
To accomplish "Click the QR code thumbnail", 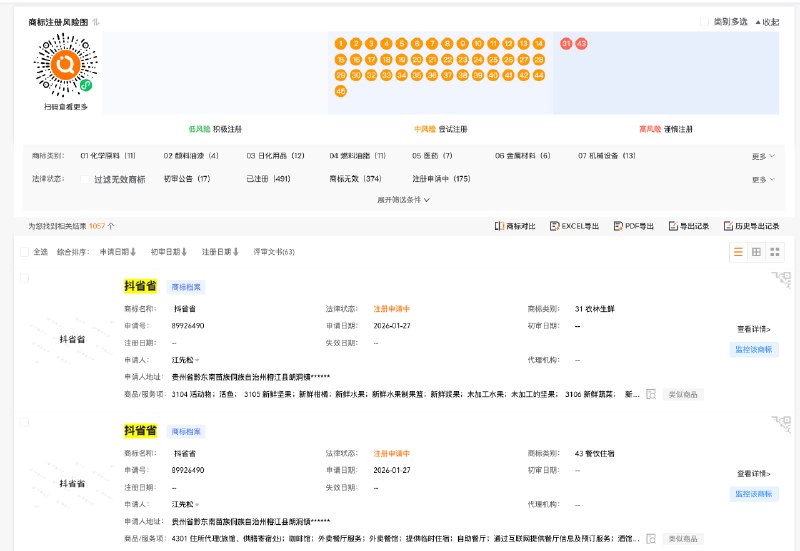I will tap(66, 65).
